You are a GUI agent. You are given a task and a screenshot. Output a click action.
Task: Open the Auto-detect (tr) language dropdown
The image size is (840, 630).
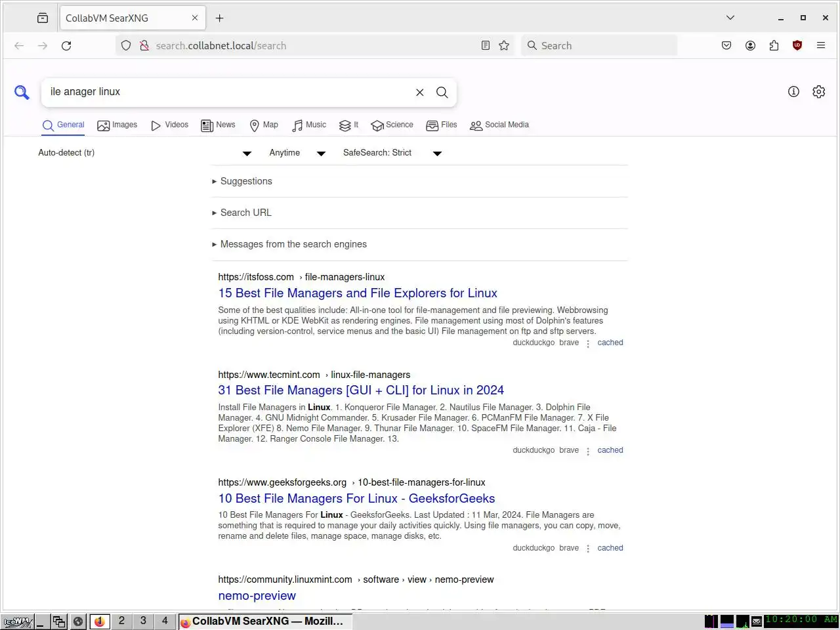tap(144, 153)
